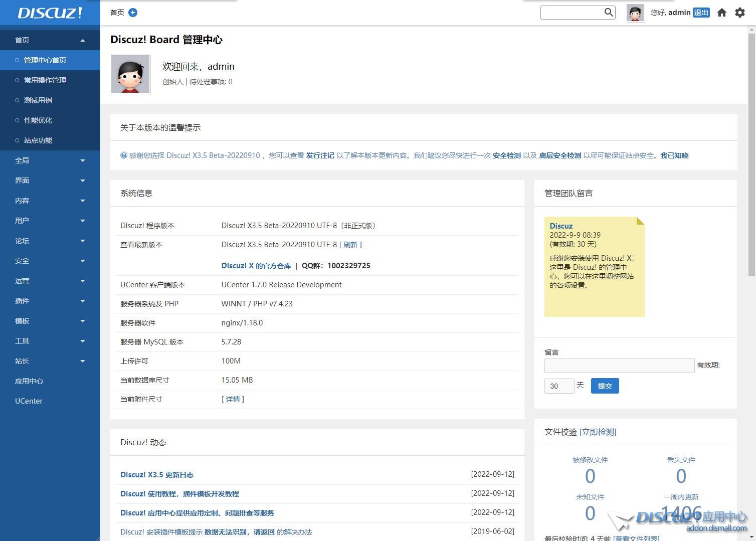Screen dimensions: 756x541
Task: Open 应用中心 in sidebar
Action: [29, 381]
